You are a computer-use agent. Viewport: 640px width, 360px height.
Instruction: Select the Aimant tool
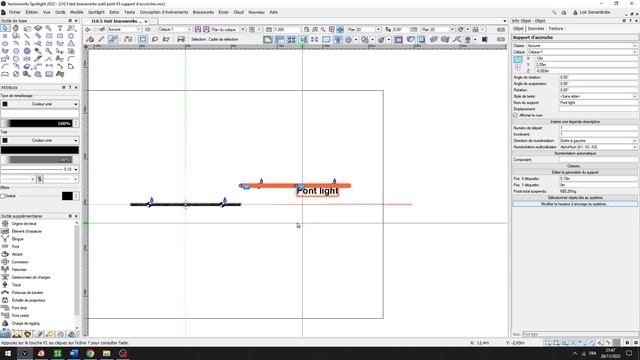(16, 254)
